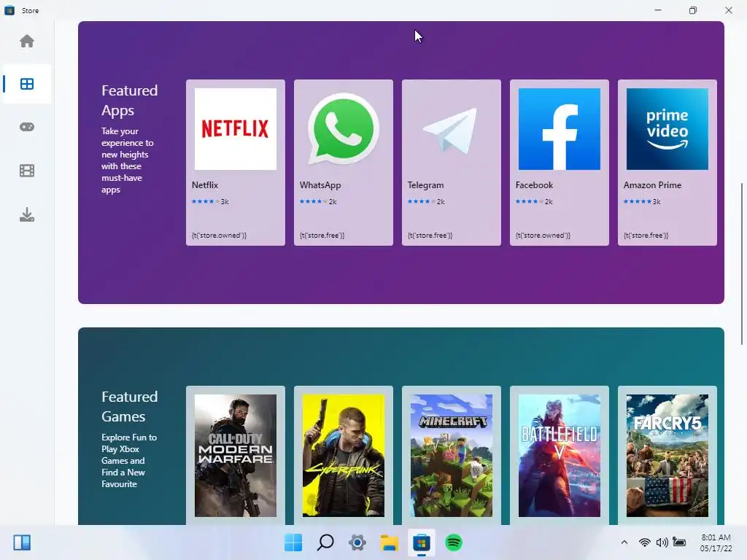Click the Store title bar app icon
Viewport: 747px width, 560px height.
(9, 10)
